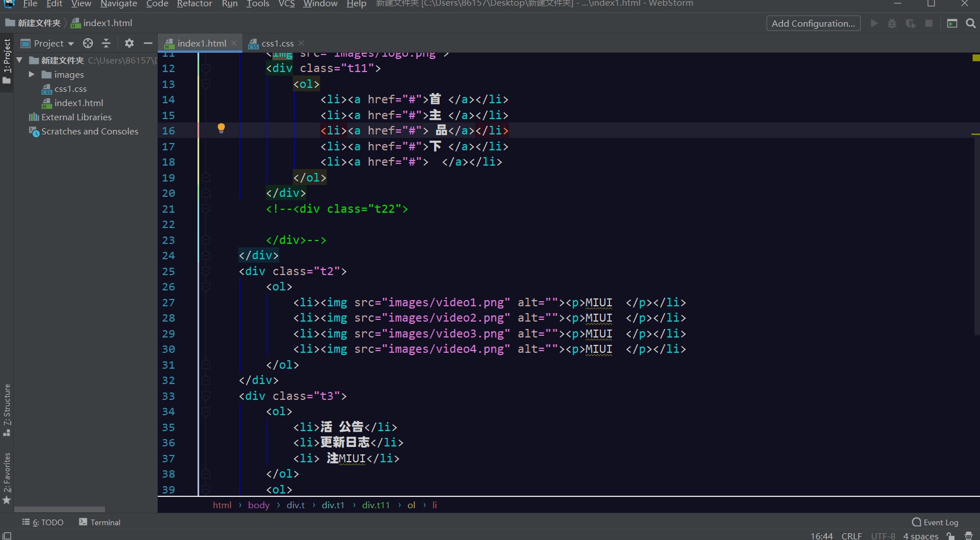980x540 pixels.
Task: Click the read-only lock icon in status bar
Action: 950,536
